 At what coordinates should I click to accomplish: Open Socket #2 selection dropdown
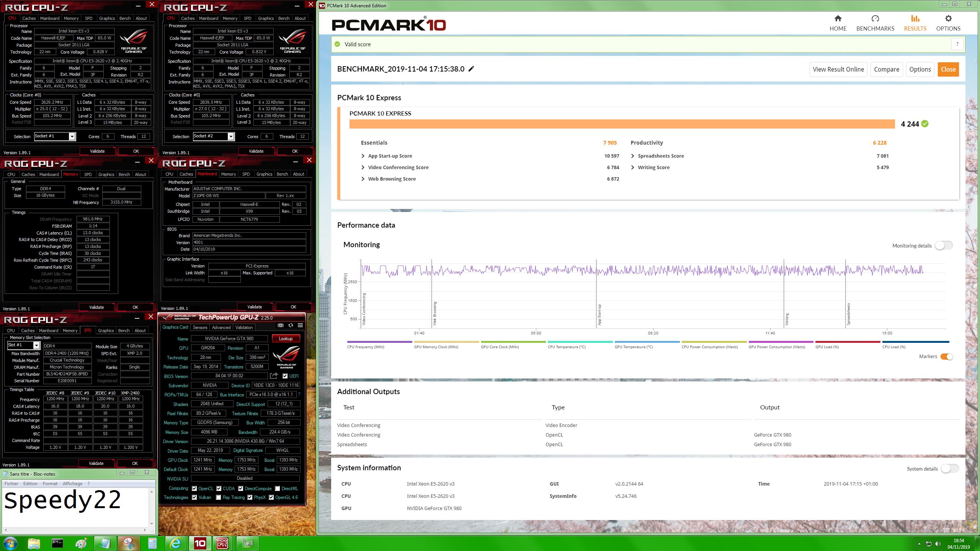click(x=231, y=136)
